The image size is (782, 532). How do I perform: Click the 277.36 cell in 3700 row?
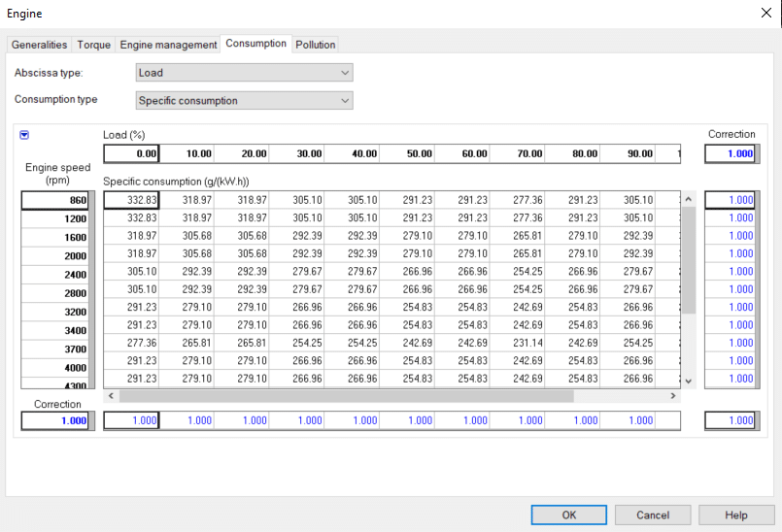tap(132, 343)
